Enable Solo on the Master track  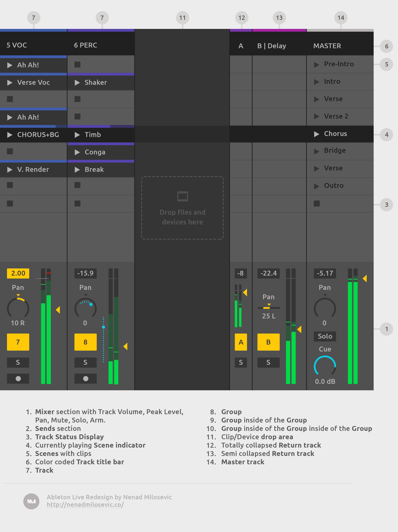click(325, 336)
